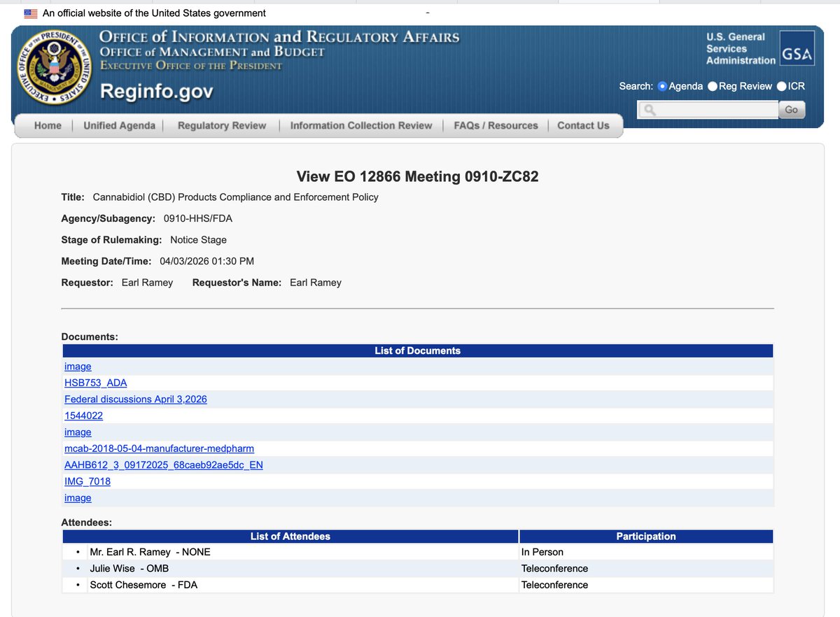Open the FAQs / Resources menu
The width and height of the screenshot is (840, 617).
point(496,126)
